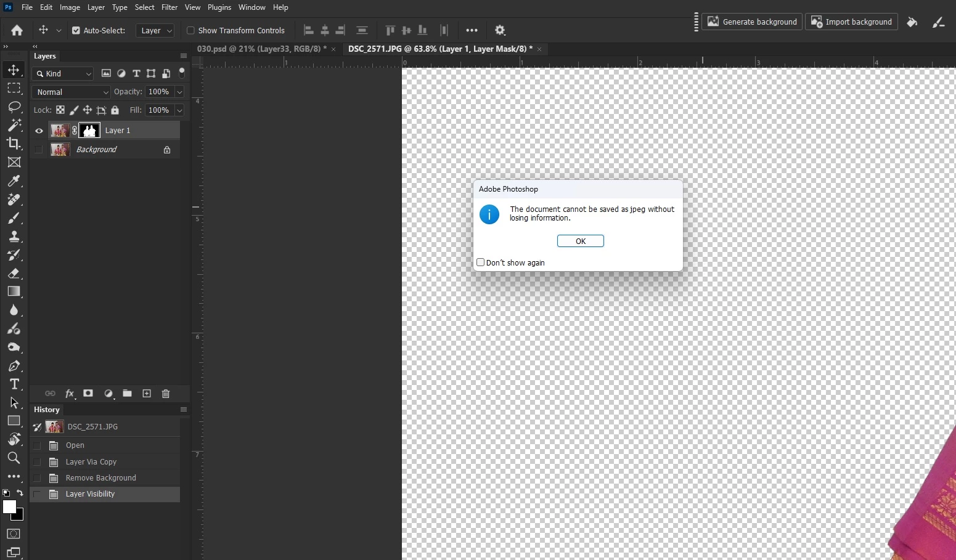Open the Image menu
The image size is (956, 560).
click(70, 7)
